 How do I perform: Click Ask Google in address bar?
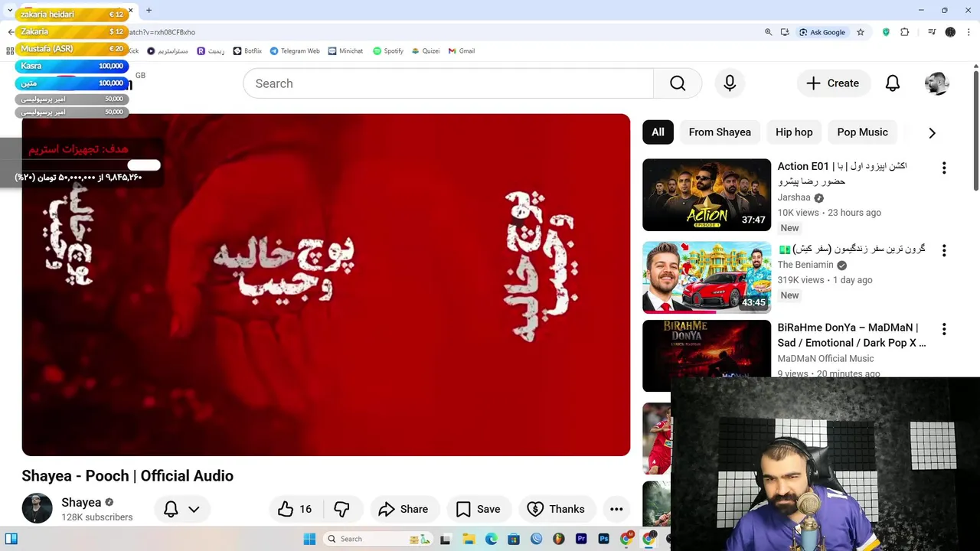click(822, 32)
